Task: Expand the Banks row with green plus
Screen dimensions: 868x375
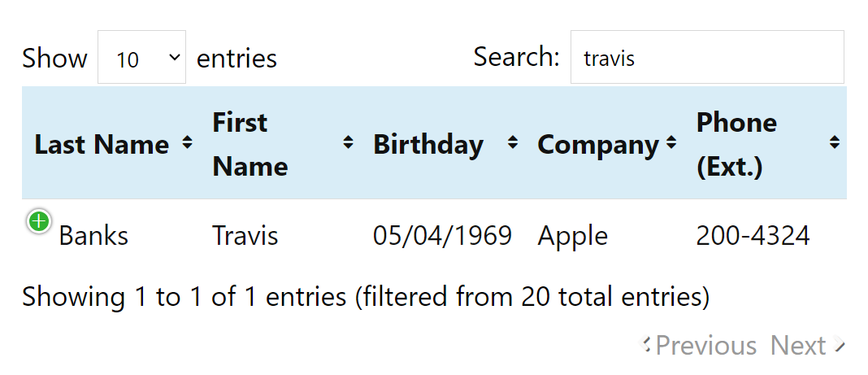Action: (x=39, y=221)
